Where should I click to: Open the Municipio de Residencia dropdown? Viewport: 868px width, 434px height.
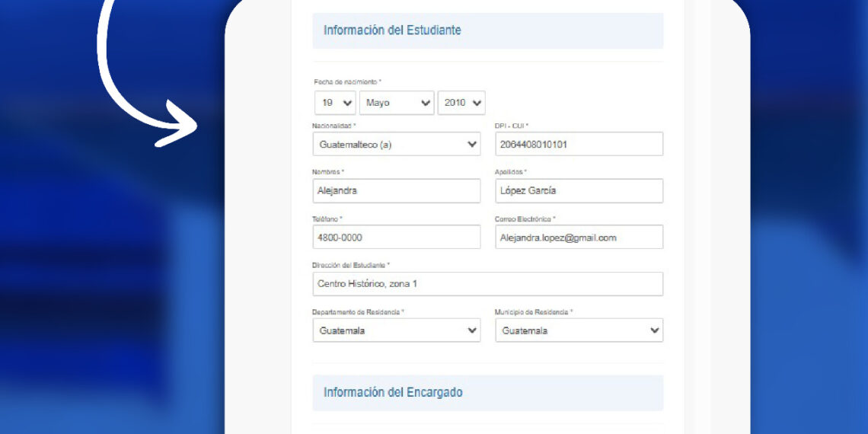(579, 330)
